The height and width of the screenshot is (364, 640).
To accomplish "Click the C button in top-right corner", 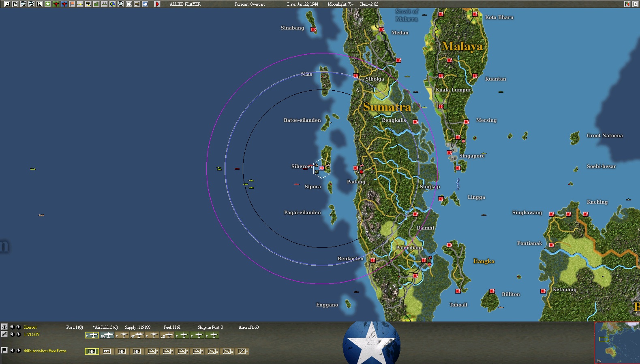I will pos(635,4).
